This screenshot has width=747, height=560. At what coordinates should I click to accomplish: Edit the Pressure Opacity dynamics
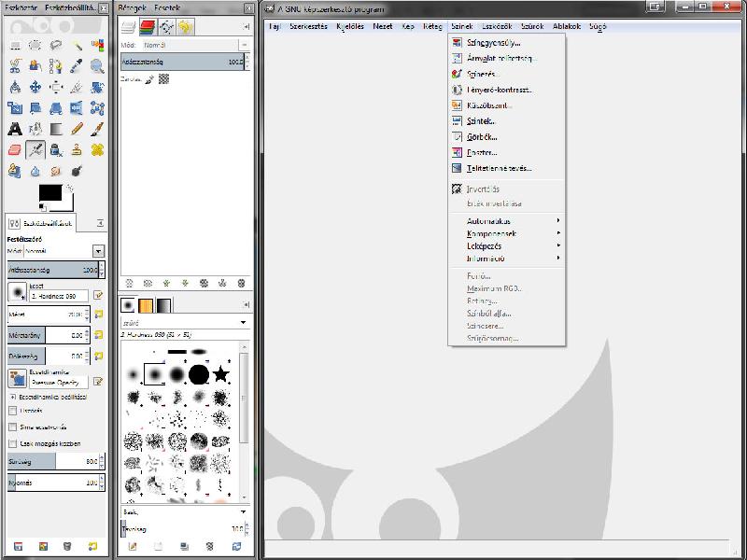(x=98, y=382)
